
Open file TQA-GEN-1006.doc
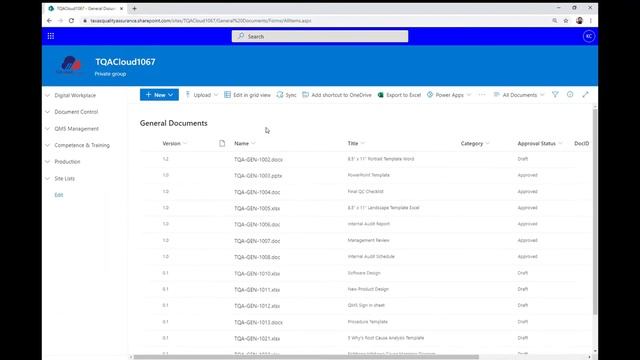(x=257, y=224)
